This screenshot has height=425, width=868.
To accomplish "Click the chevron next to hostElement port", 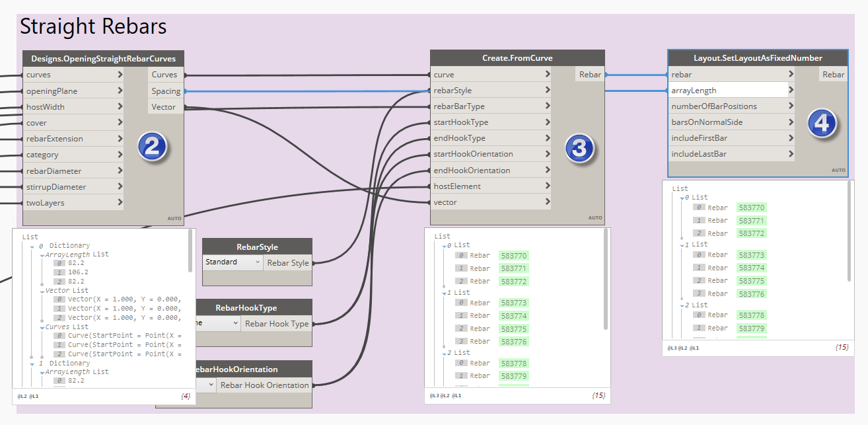I will click(x=548, y=186).
